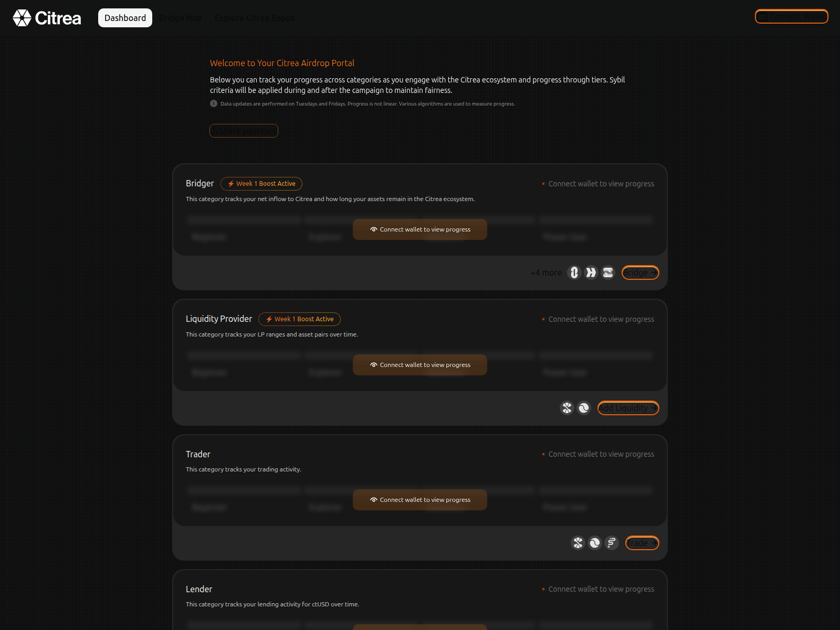
Task: Open the Trade arrow link
Action: (642, 543)
